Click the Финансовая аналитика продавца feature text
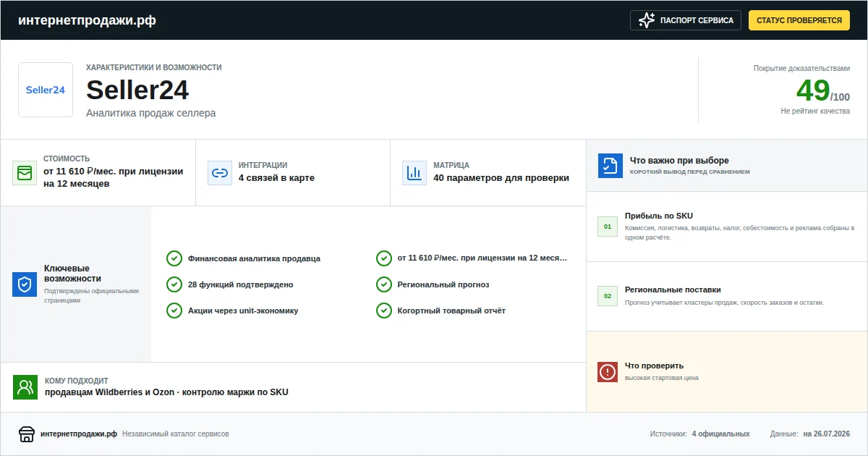868x456 pixels. [254, 258]
